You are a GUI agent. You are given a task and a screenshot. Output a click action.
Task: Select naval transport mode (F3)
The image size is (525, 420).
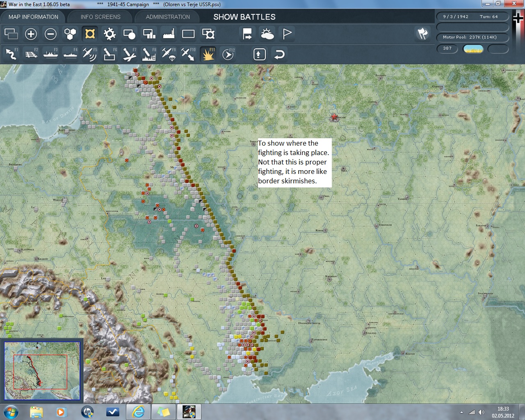(x=50, y=54)
